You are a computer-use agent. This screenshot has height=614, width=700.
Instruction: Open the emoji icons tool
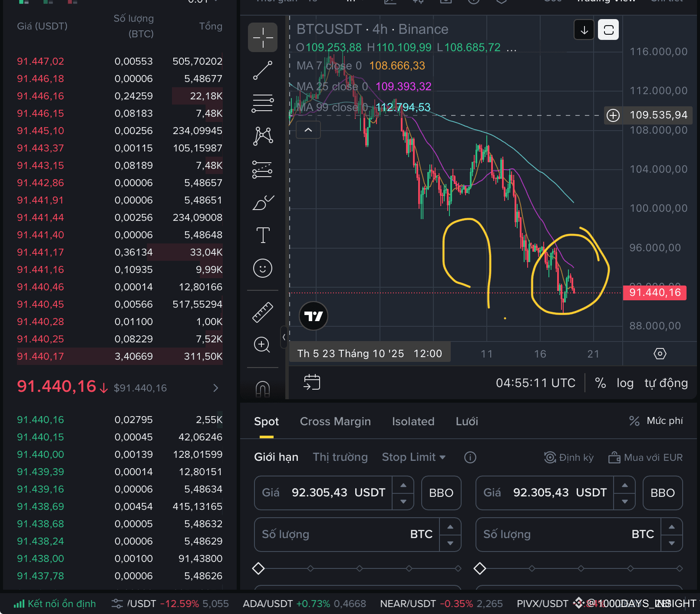pos(263,268)
